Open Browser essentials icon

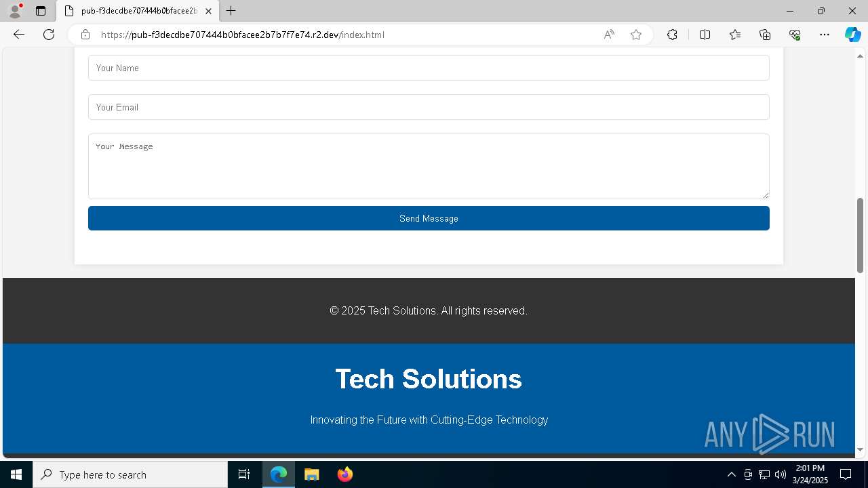click(x=795, y=35)
